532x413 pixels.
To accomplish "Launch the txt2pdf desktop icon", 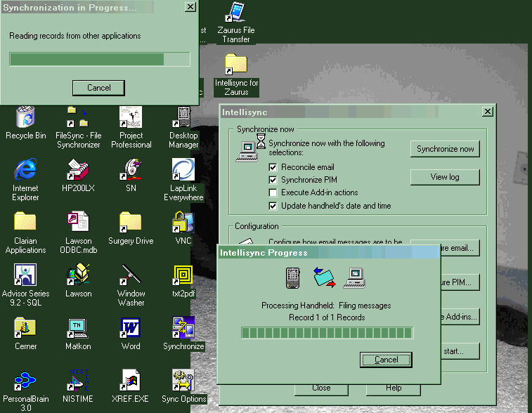I will [x=183, y=275].
